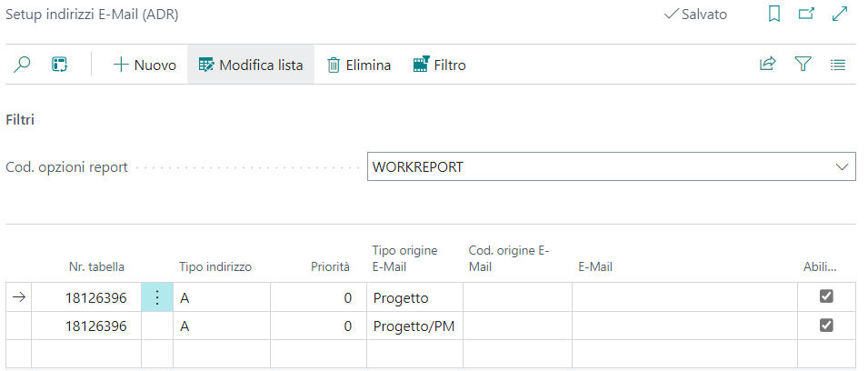Viewport: 868px width, 371px height.
Task: Switch list layout view icon
Action: 838,65
